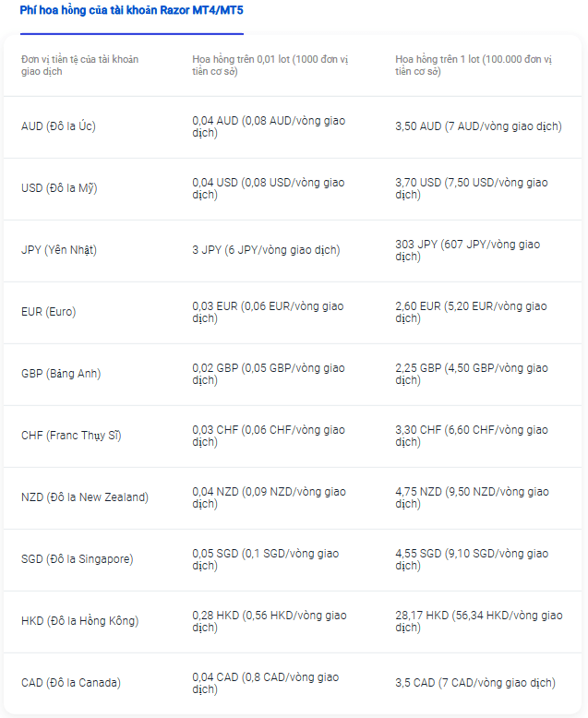Screen dimensions: 588x718
Task: Click the EUR (Euro) row label
Action: tap(49, 312)
